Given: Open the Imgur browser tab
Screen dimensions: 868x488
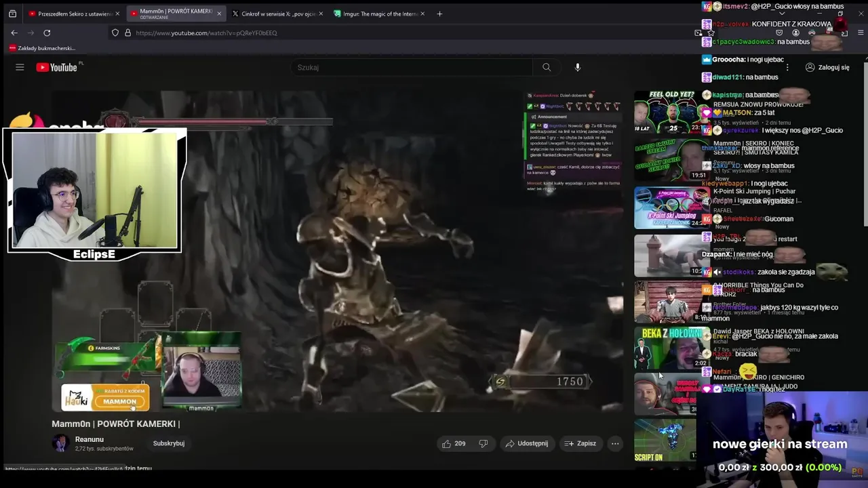Looking at the screenshot, I should (378, 14).
